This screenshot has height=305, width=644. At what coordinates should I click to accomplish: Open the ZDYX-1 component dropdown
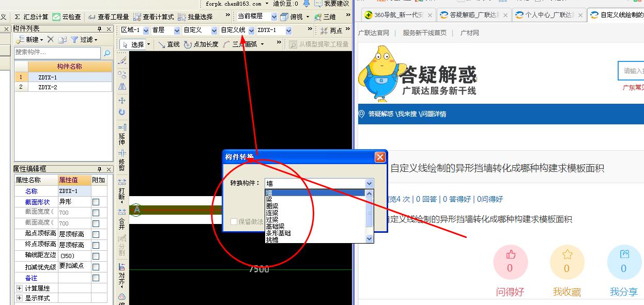pyautogui.click(x=287, y=30)
